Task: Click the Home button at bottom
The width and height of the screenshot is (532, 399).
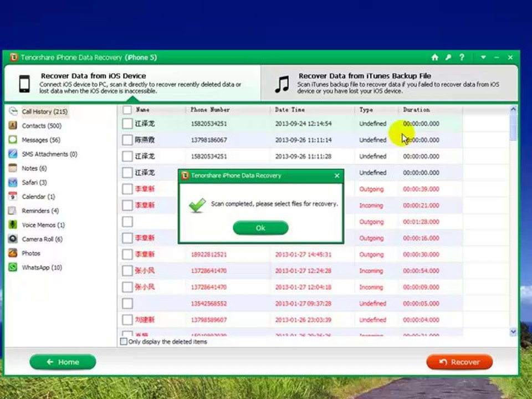Action: pyautogui.click(x=63, y=362)
